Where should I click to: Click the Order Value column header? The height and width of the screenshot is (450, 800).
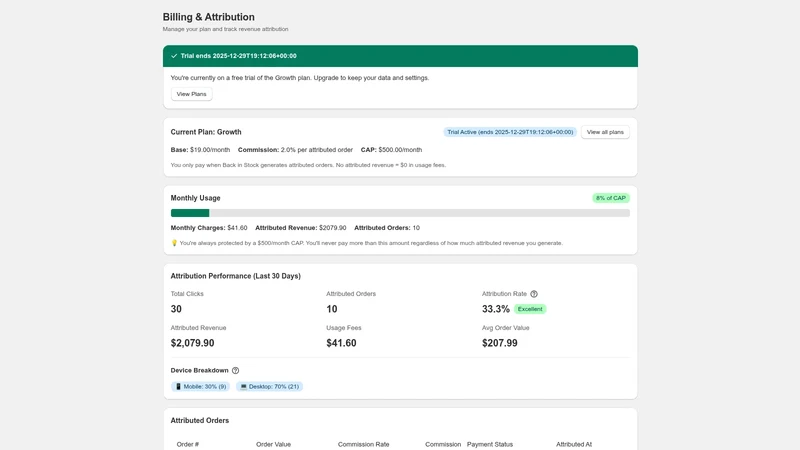(x=273, y=444)
